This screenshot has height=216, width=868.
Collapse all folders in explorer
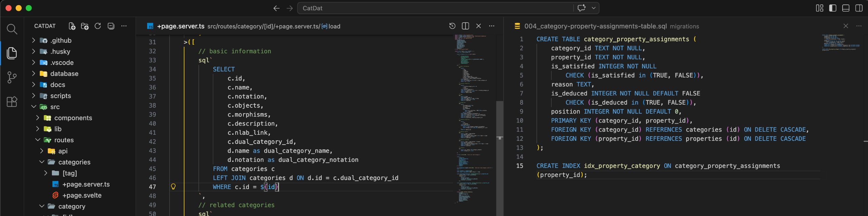pos(111,26)
